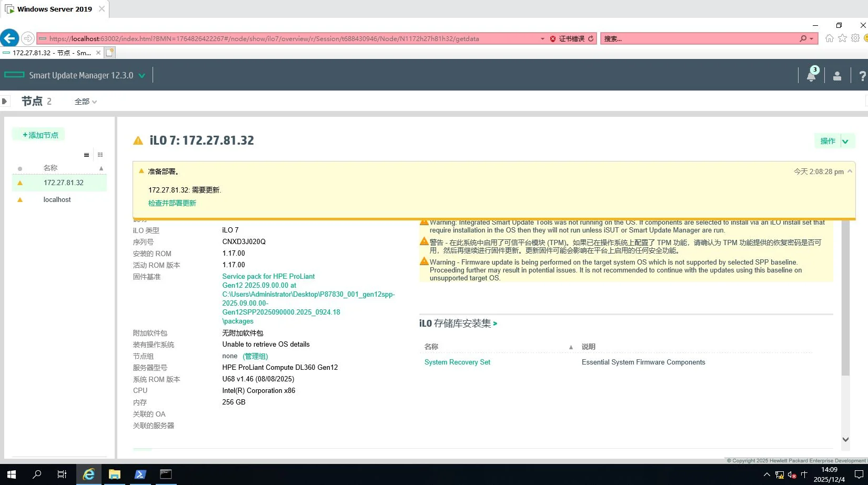This screenshot has width=868, height=485.
Task: Open browser favorites star icon
Action: (x=842, y=38)
